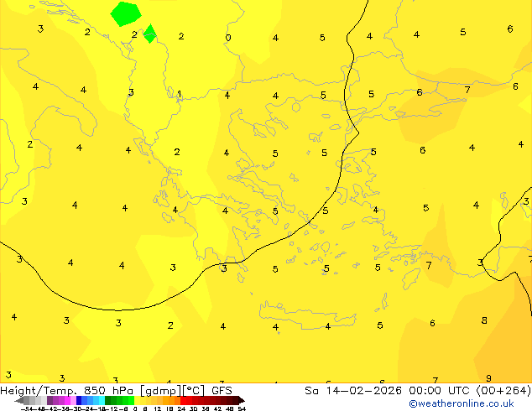This screenshot has height=411, width=532.
Task: Click the 'GFS' model label
Action: coord(222,391)
